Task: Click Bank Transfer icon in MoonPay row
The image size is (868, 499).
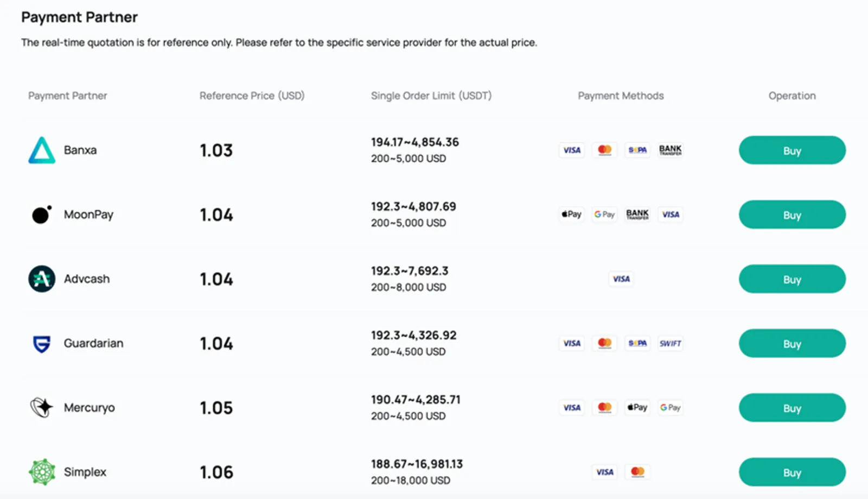Action: click(x=637, y=214)
